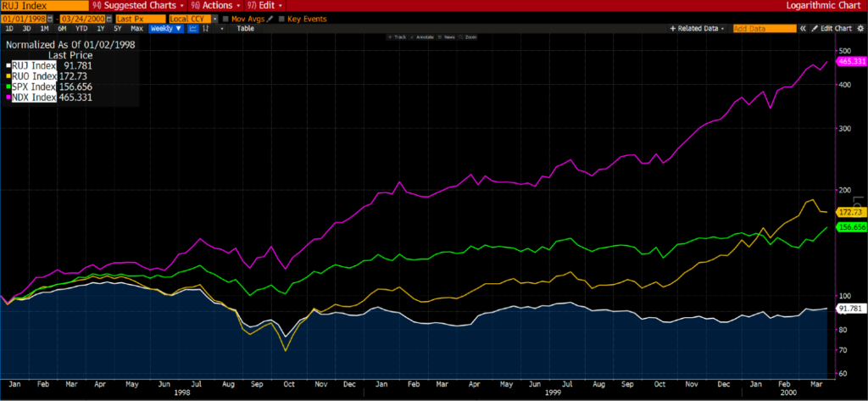
Task: Activate the Track crosshair tool
Action: pyautogui.click(x=397, y=37)
